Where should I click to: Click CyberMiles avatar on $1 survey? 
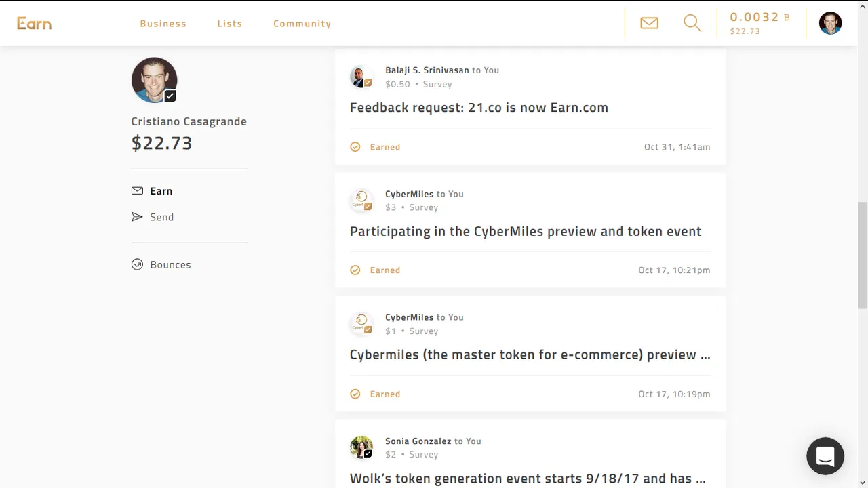click(x=361, y=324)
